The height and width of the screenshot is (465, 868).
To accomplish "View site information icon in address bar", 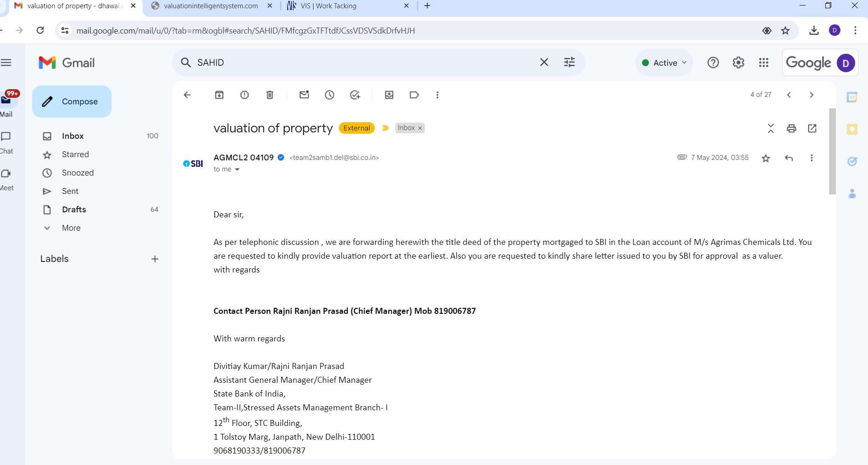I will pyautogui.click(x=65, y=30).
